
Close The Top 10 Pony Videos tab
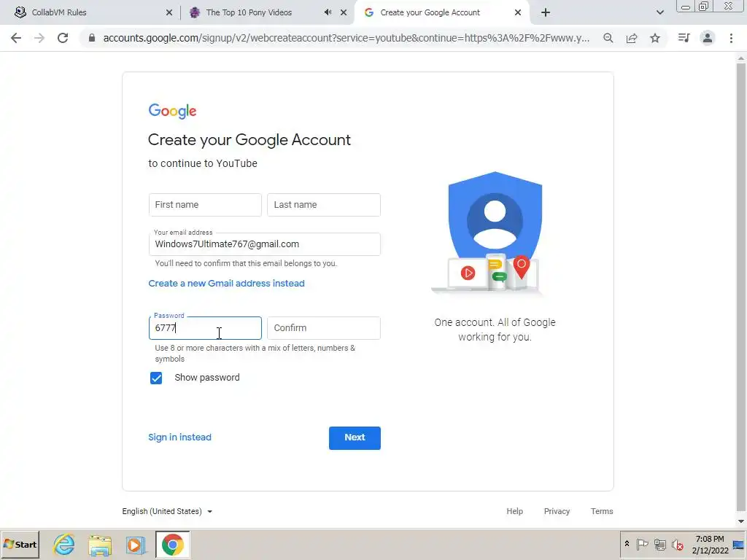tap(344, 12)
